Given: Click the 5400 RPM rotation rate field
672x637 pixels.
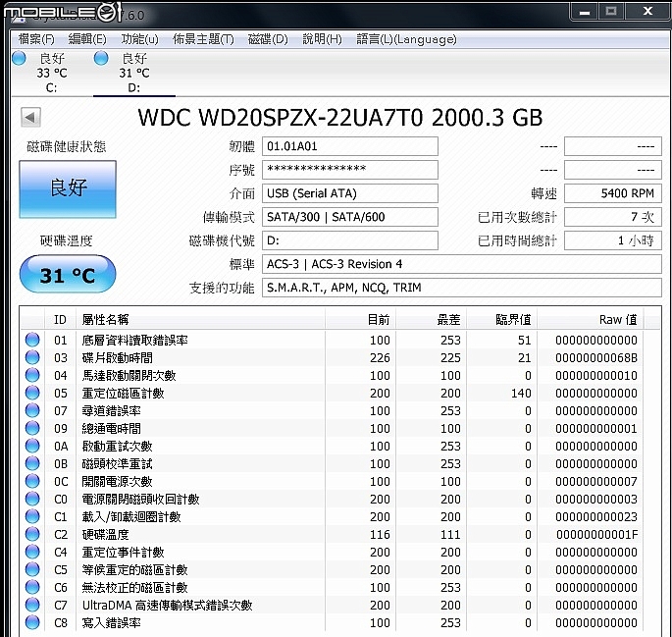Looking at the screenshot, I should (613, 193).
